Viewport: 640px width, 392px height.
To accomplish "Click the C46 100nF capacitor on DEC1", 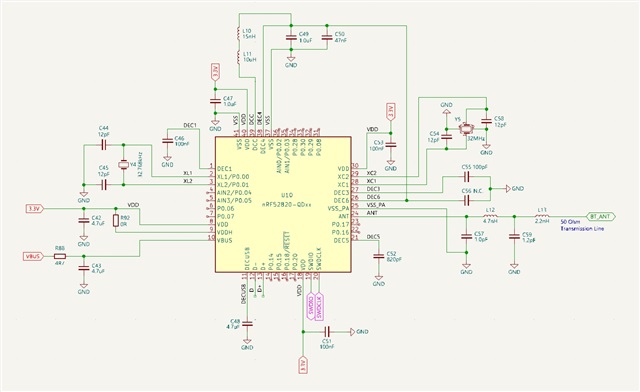I will pyautogui.click(x=167, y=140).
